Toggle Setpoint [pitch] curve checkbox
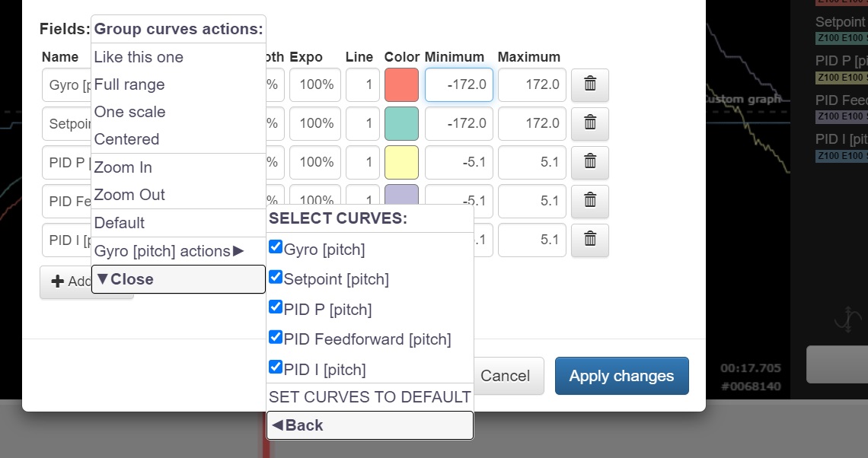 point(276,278)
